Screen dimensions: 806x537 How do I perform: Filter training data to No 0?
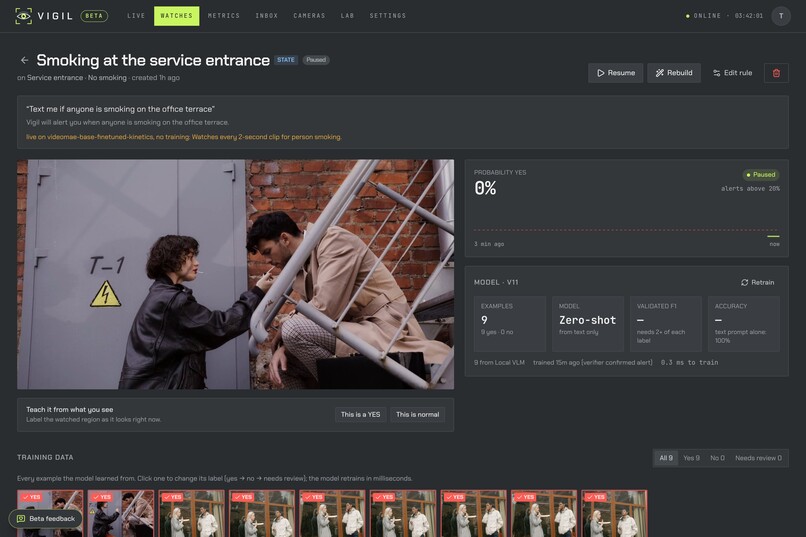(717, 458)
